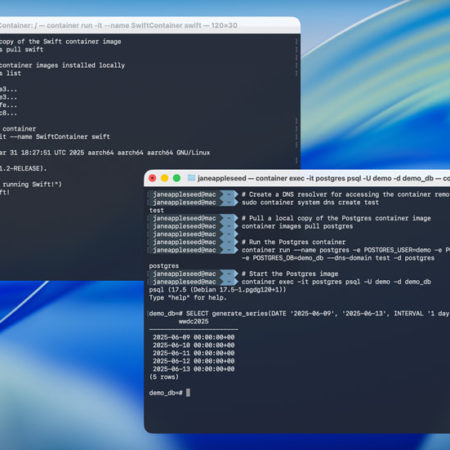Image resolution: width=450 pixels, height=450 pixels.
Task: Click the "1.2-RELEASE)." line in Swift window
Action: (23, 169)
